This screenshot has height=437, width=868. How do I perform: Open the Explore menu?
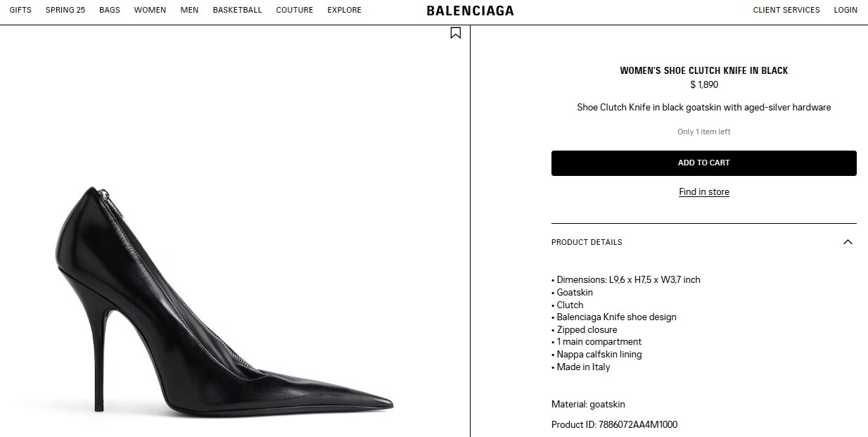tap(345, 10)
